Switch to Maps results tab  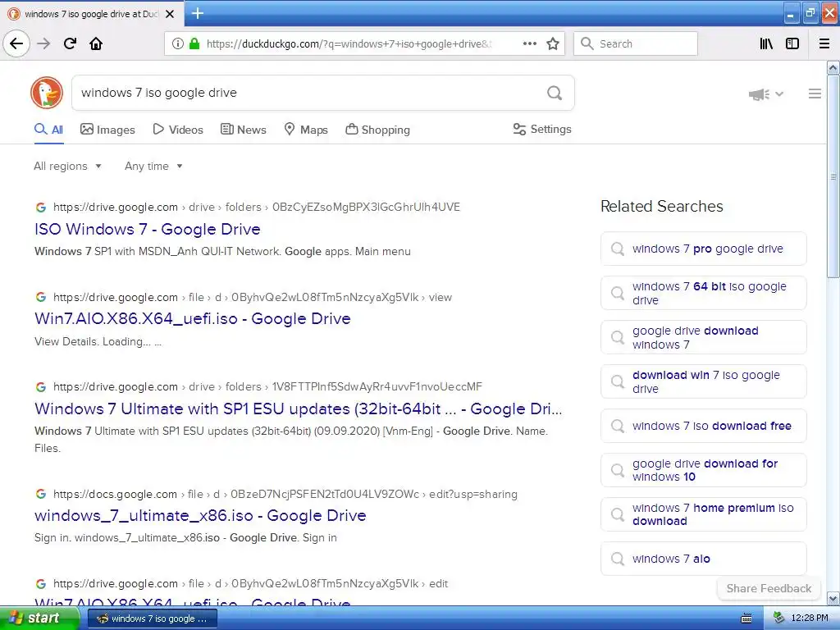[306, 130]
